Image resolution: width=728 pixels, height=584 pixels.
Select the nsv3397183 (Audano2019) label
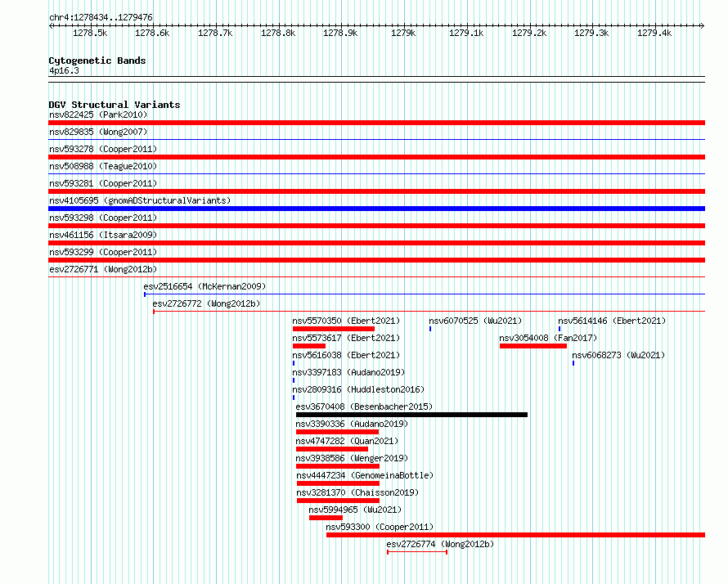tap(348, 372)
